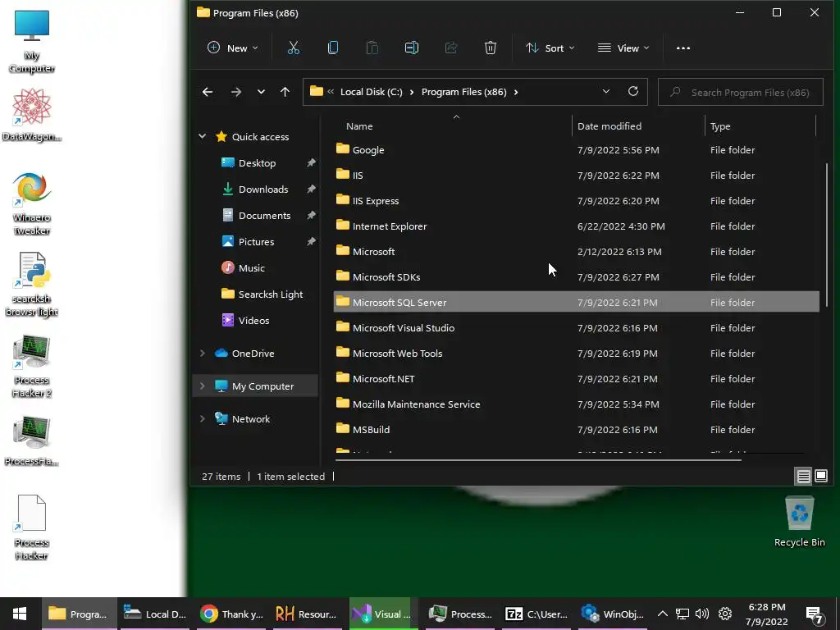Select Desktop in Quick access

[x=257, y=163]
